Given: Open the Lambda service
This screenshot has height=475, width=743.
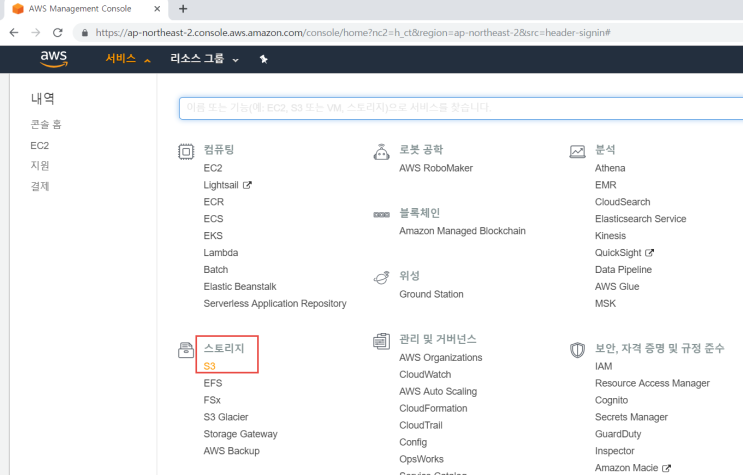Looking at the screenshot, I should tap(221, 253).
